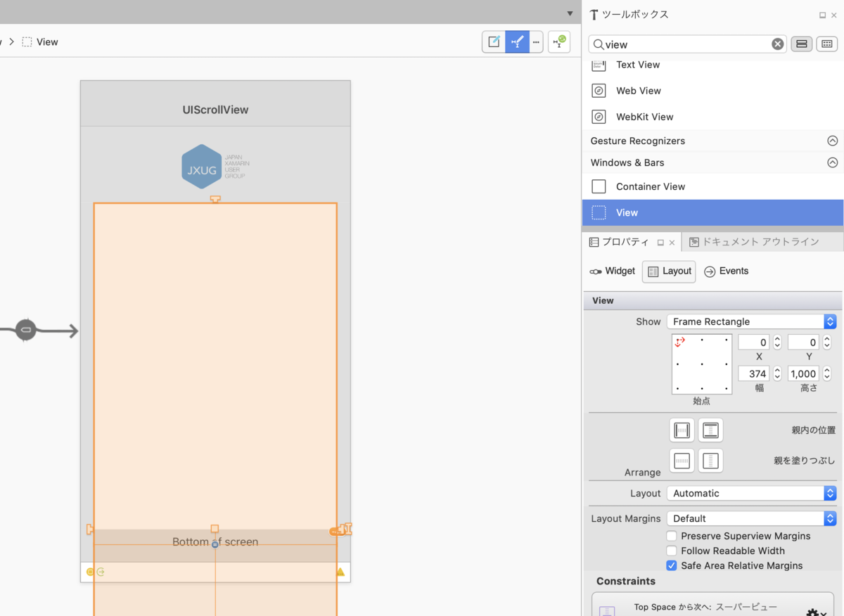This screenshot has width=844, height=616.
Task: Collapse the Gesture Recognizers section
Action: tap(832, 141)
